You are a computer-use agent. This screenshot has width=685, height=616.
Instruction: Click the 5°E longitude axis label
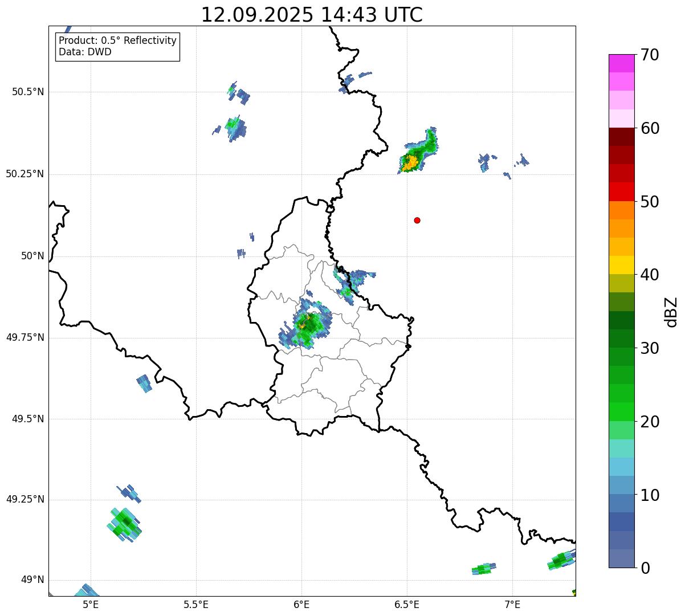point(91,604)
